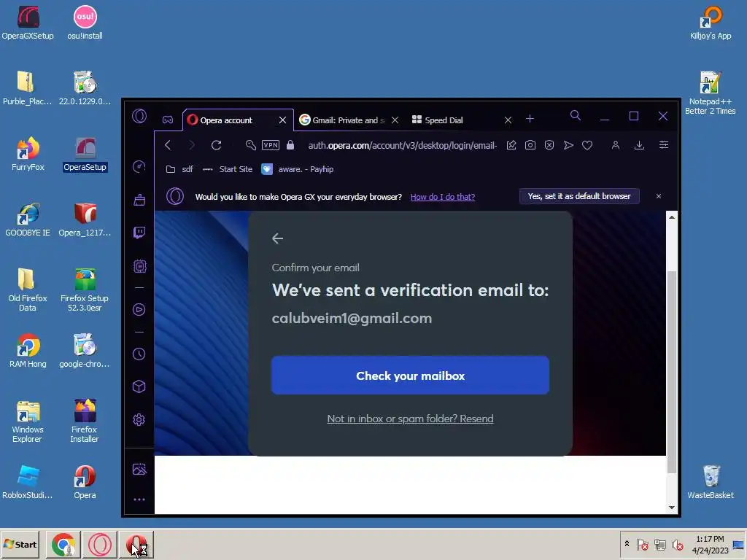747x560 pixels.
Task: Open a new tab with plus
Action: [x=530, y=119]
